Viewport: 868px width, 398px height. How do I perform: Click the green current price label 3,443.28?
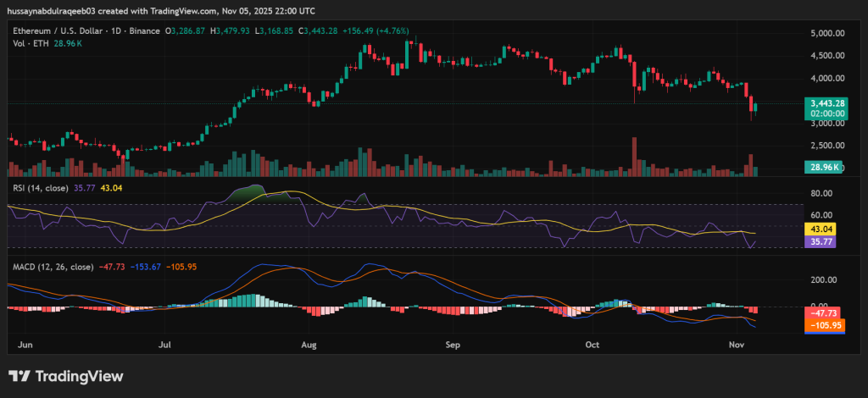click(824, 102)
